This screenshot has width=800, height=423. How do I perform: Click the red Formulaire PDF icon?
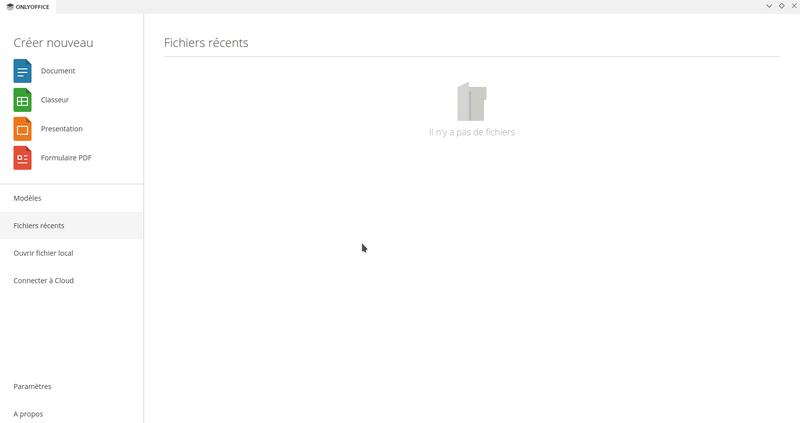click(x=22, y=158)
